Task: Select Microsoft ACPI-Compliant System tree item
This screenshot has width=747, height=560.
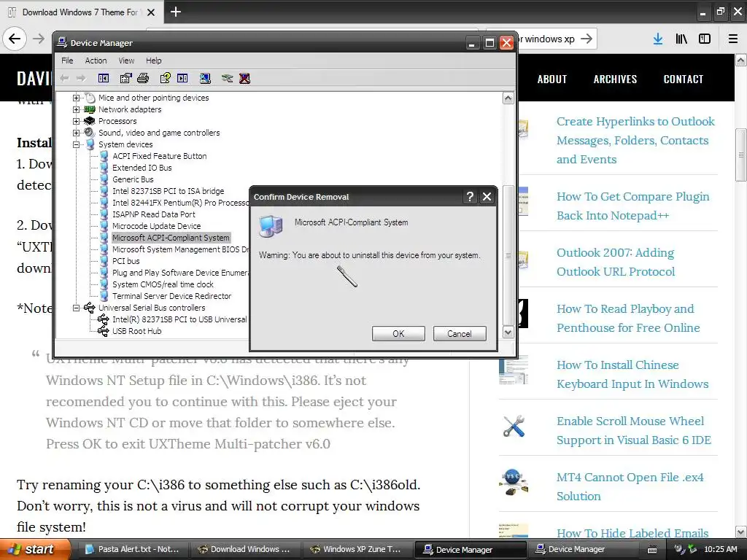Action: point(171,238)
